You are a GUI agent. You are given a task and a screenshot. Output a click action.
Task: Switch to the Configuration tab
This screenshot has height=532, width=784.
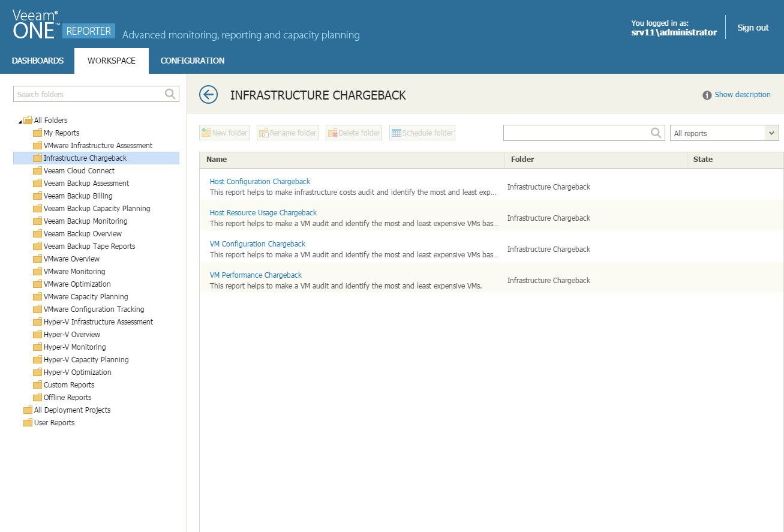point(193,61)
